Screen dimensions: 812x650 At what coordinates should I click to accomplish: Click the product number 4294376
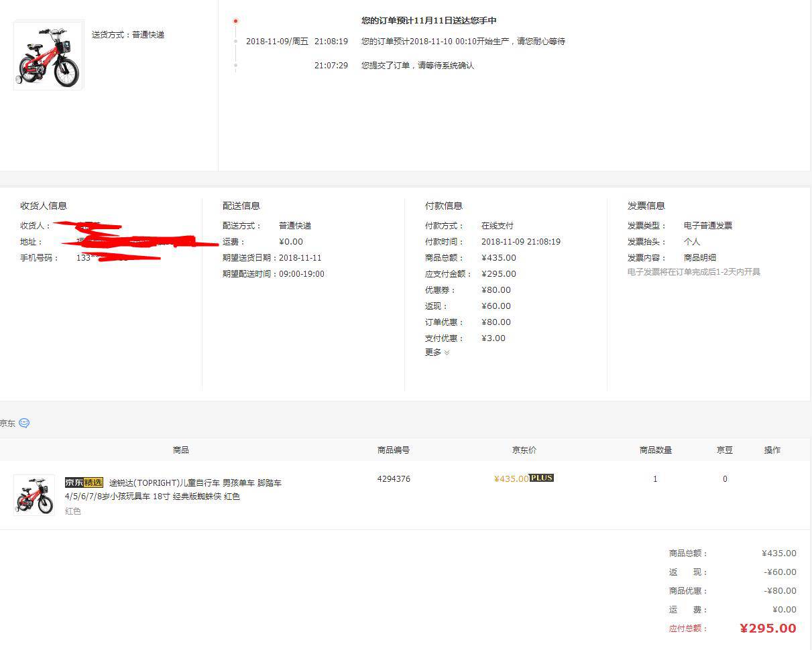pyautogui.click(x=394, y=479)
